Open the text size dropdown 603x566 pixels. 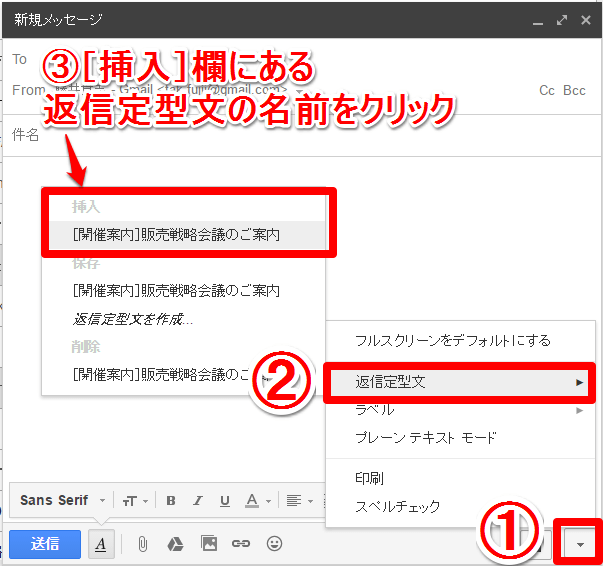[135, 501]
